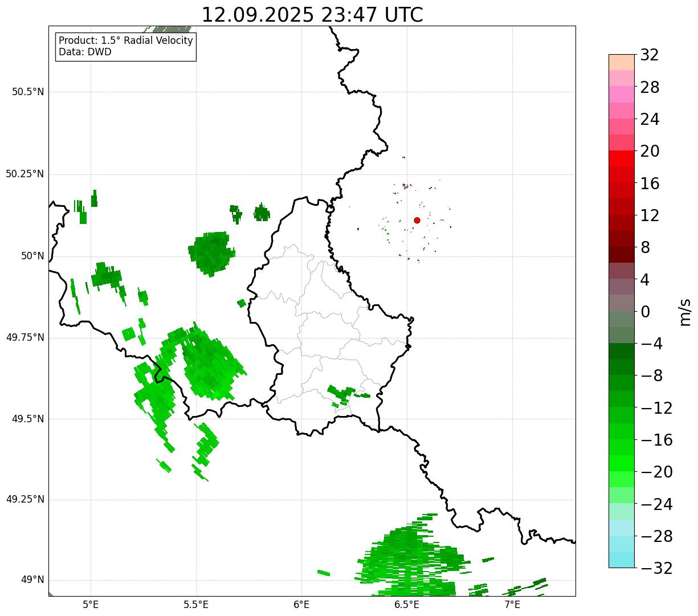
Task: Click the cyan bottom swatch of the colorbar
Action: [x=622, y=560]
